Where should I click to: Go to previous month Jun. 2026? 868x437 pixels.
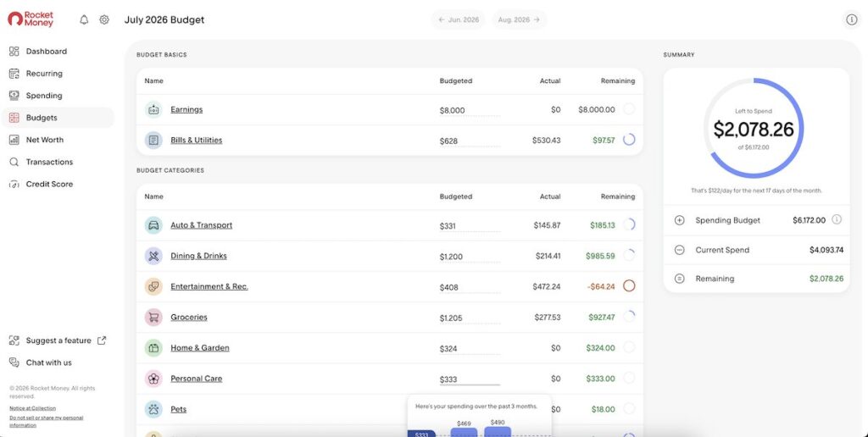459,20
